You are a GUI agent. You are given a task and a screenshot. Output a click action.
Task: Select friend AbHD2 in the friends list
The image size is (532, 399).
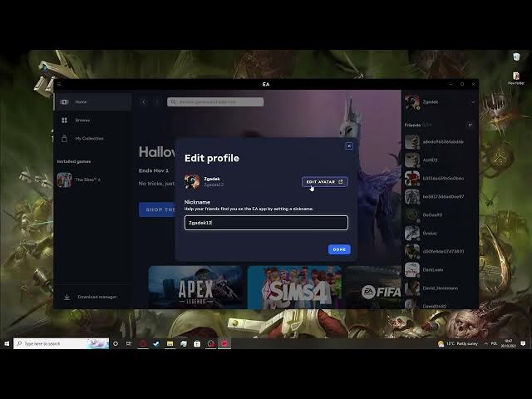click(x=432, y=160)
